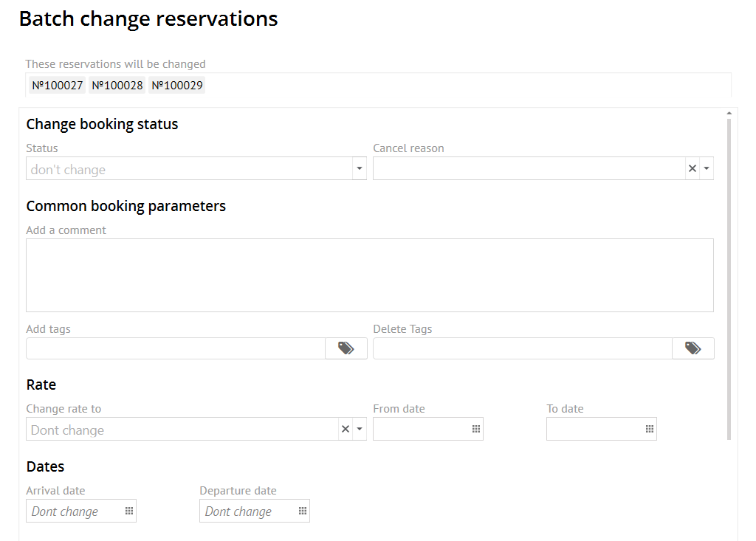Screen dimensions: 756x541
Task: Click the From date text field
Action: click(x=421, y=430)
